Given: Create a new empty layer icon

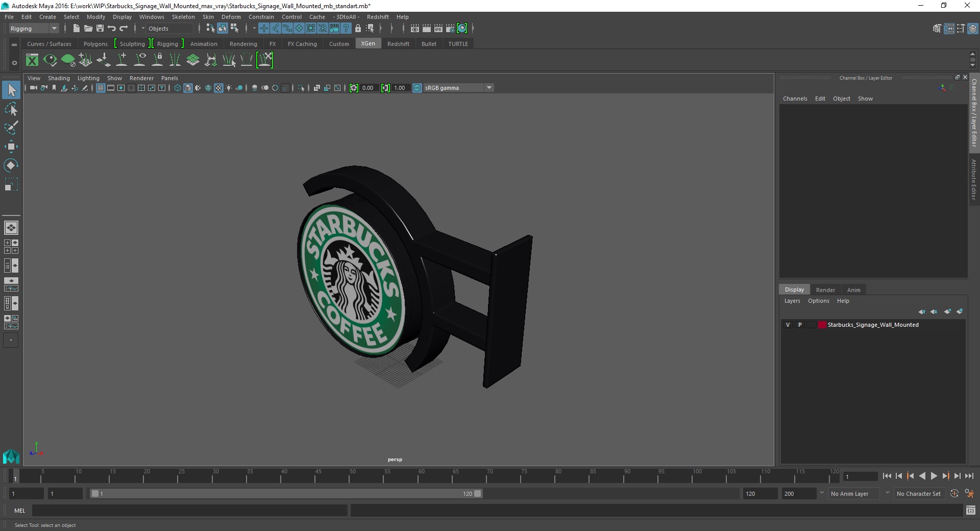Looking at the screenshot, I should point(947,311).
